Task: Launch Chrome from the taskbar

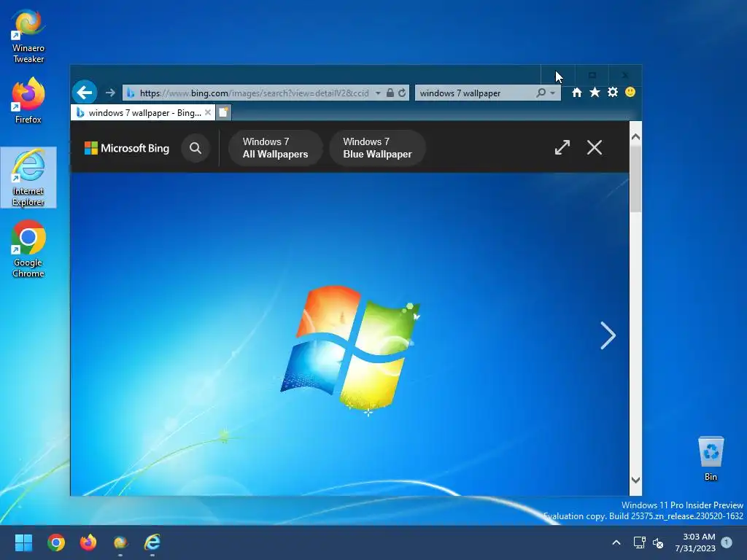Action: [x=55, y=542]
